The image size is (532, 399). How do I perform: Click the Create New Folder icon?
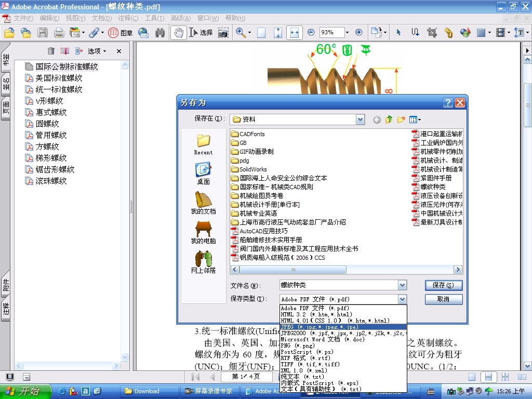point(401,119)
